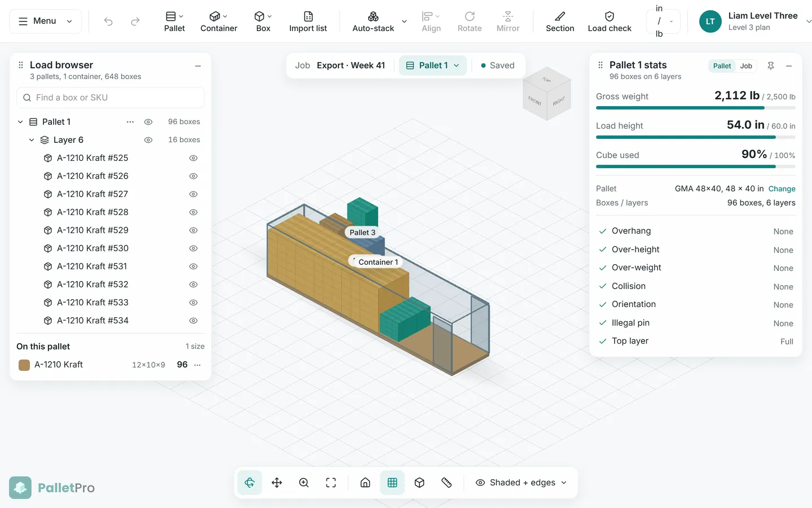Activate the pan move tool
Viewport: 812px width, 508px height.
(277, 483)
